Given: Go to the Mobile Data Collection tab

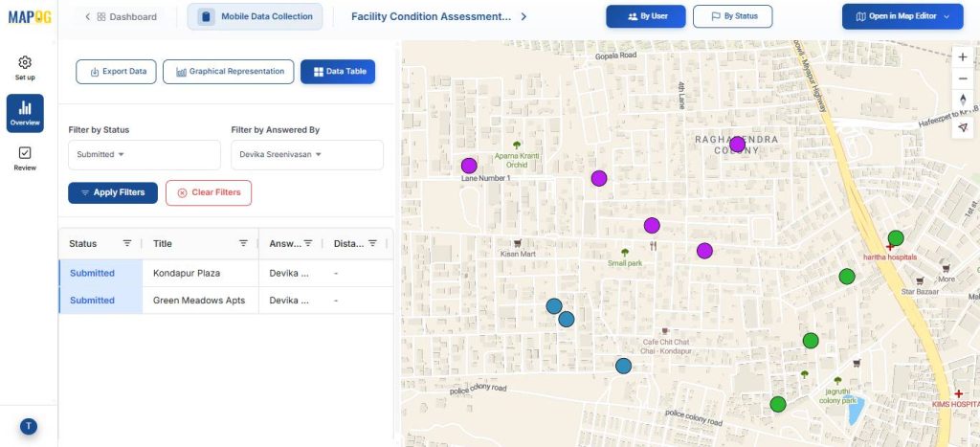Looking at the screenshot, I should click(x=255, y=16).
